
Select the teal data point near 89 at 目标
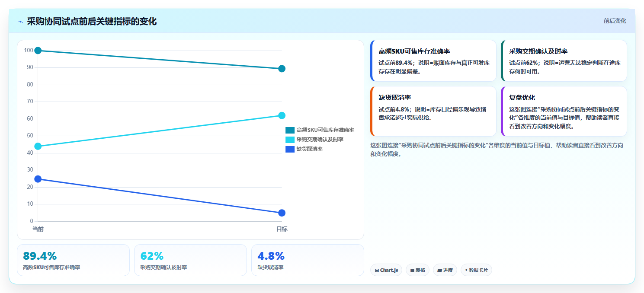coord(282,69)
